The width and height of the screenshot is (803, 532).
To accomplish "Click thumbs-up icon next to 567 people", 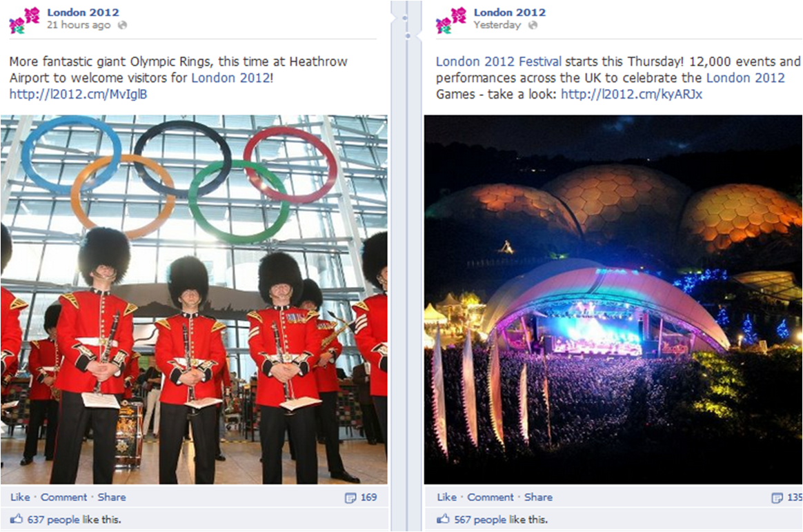I will point(443,519).
